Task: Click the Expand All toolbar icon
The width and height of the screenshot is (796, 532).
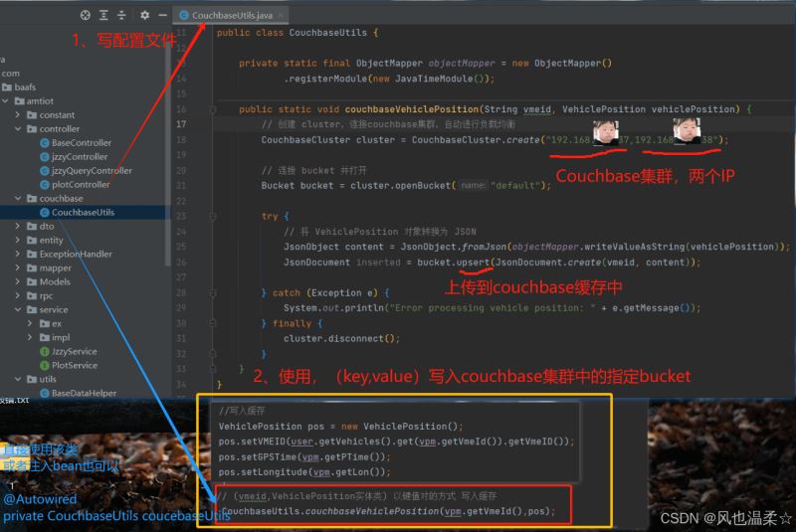Action: [x=103, y=15]
